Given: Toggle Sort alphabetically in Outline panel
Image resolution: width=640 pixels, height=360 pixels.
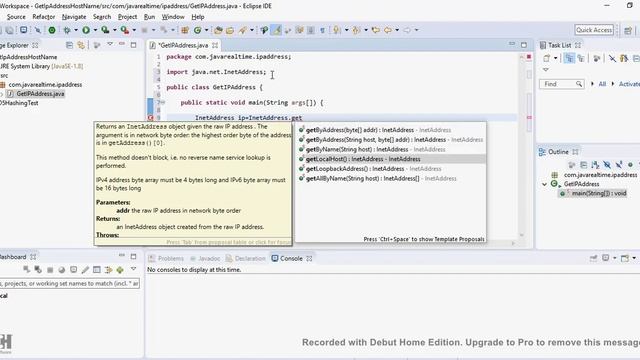Looking at the screenshot, I should click(x=595, y=165).
